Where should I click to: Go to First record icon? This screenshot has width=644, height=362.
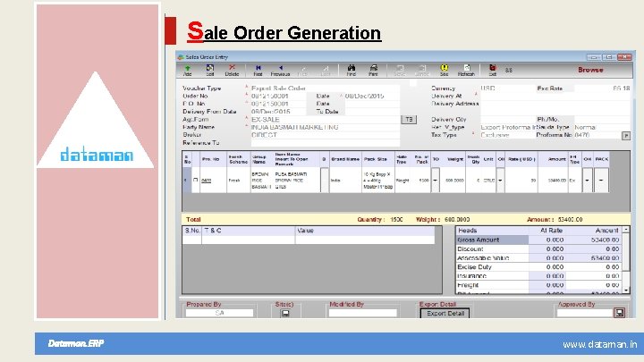pos(258,71)
